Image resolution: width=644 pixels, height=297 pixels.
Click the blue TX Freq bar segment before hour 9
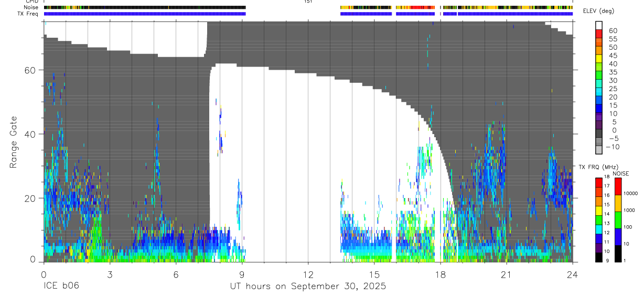[145, 14]
